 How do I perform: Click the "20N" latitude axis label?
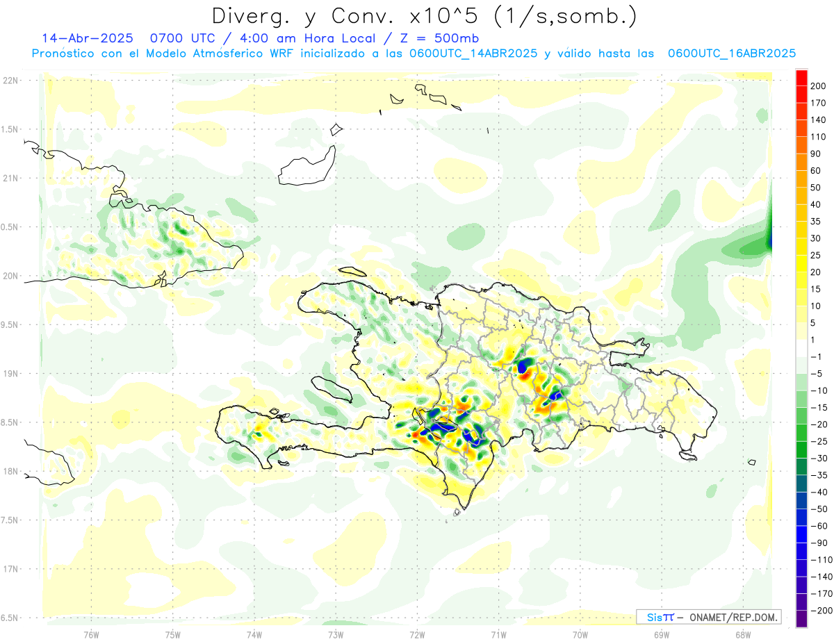(10, 276)
